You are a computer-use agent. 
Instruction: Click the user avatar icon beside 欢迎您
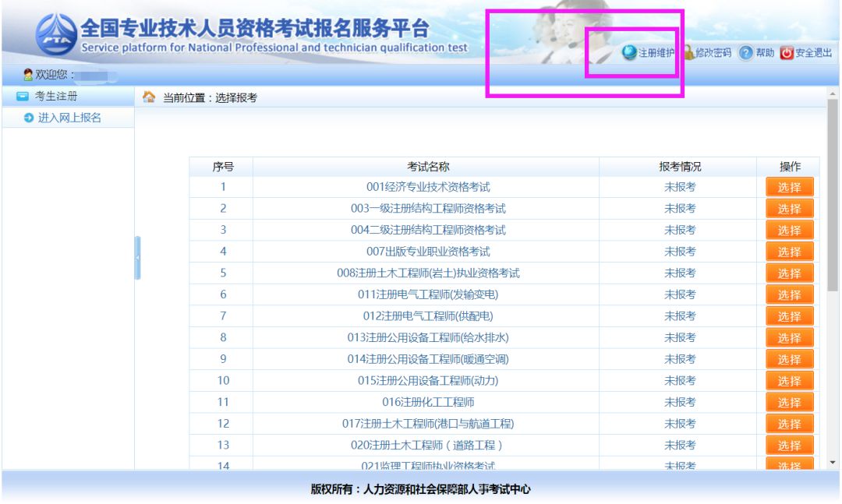pyautogui.click(x=28, y=75)
